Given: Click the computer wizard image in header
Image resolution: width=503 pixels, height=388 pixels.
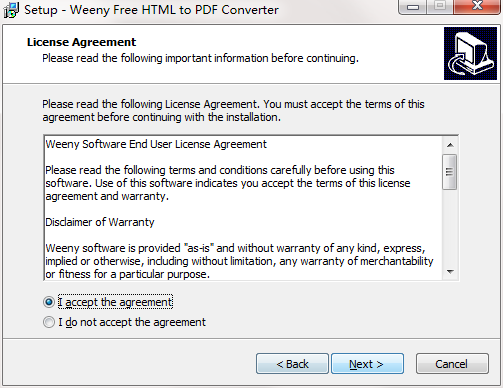Looking at the screenshot, I should 470,54.
